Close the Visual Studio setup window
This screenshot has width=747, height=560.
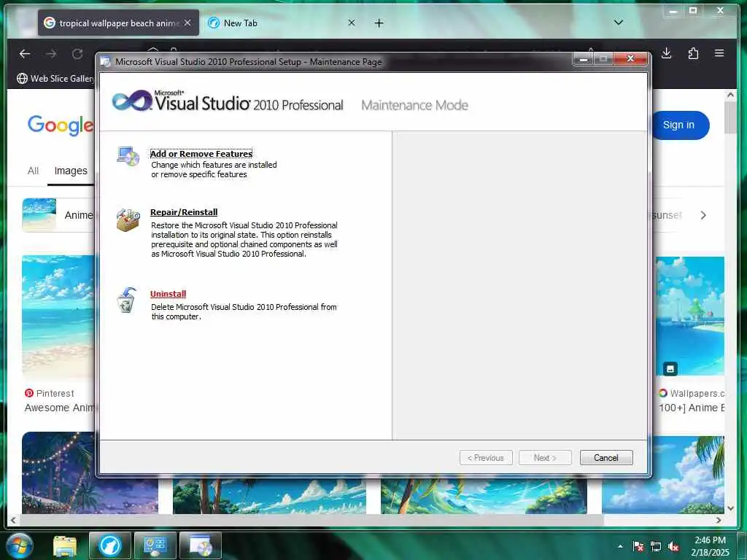(x=631, y=58)
